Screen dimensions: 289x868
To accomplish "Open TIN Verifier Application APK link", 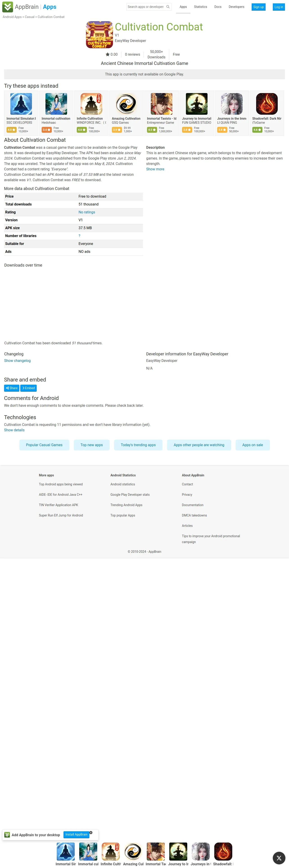I will tap(59, 505).
